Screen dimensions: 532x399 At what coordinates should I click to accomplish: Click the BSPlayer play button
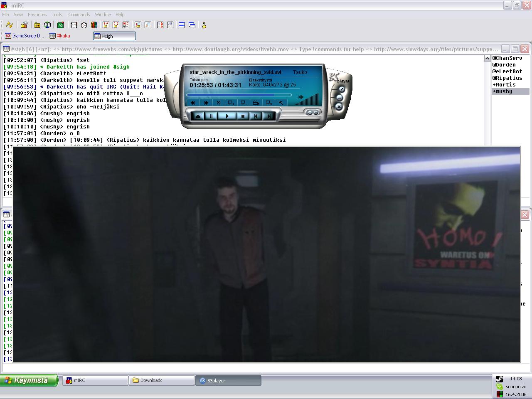pos(227,116)
